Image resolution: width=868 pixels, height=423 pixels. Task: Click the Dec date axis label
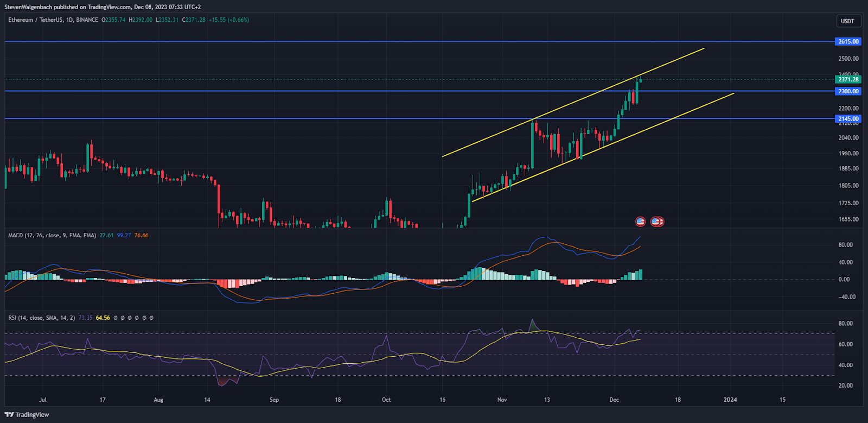point(614,400)
